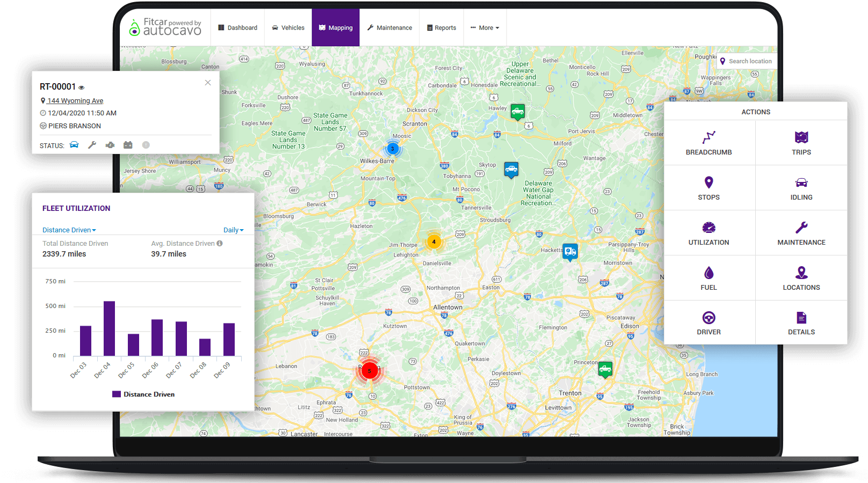The image size is (868, 483).
Task: Go to the Vehicles tab
Action: click(x=288, y=28)
